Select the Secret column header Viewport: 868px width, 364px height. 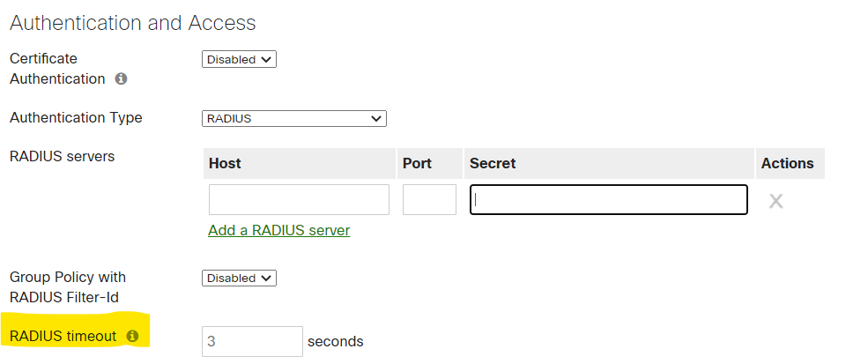493,163
